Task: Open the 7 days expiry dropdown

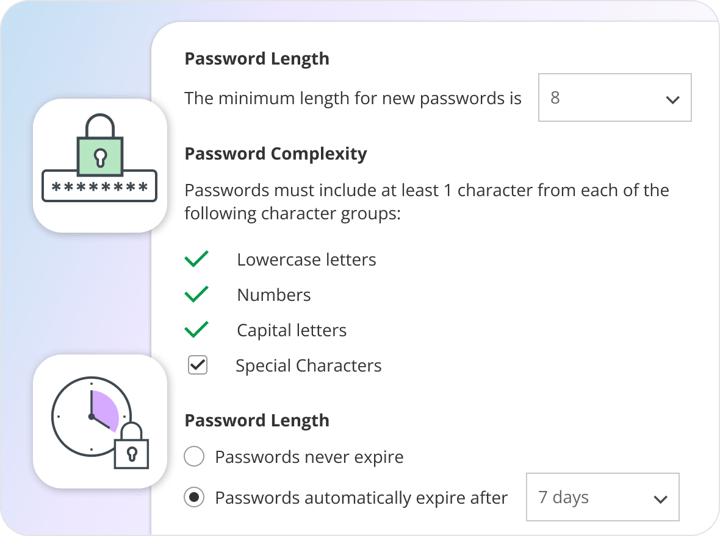Action: (x=602, y=497)
